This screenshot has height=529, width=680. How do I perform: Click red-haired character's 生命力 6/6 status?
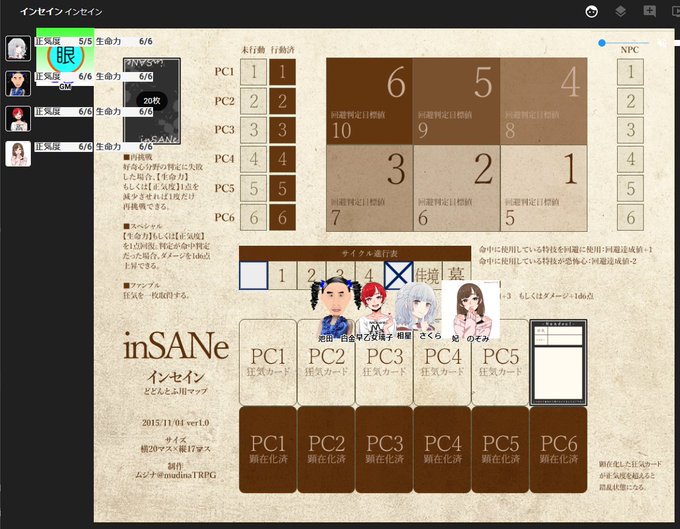coord(124,112)
